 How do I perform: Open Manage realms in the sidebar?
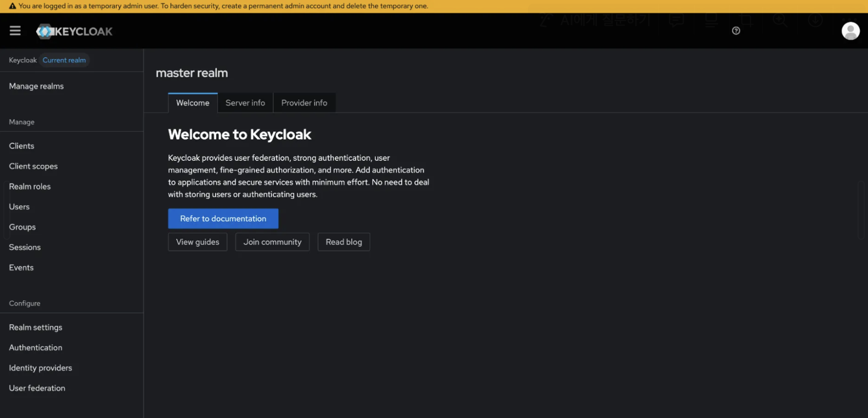(x=36, y=86)
